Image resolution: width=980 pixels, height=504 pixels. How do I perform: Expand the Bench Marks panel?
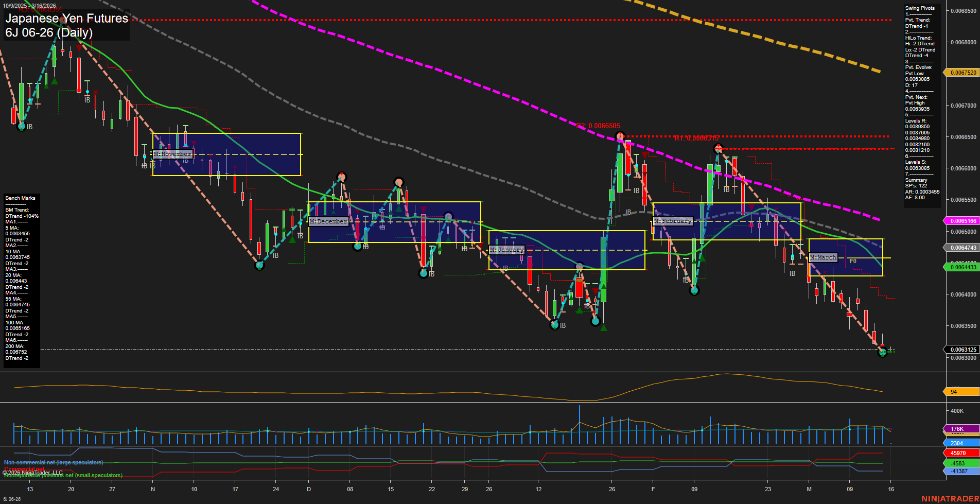click(20, 198)
